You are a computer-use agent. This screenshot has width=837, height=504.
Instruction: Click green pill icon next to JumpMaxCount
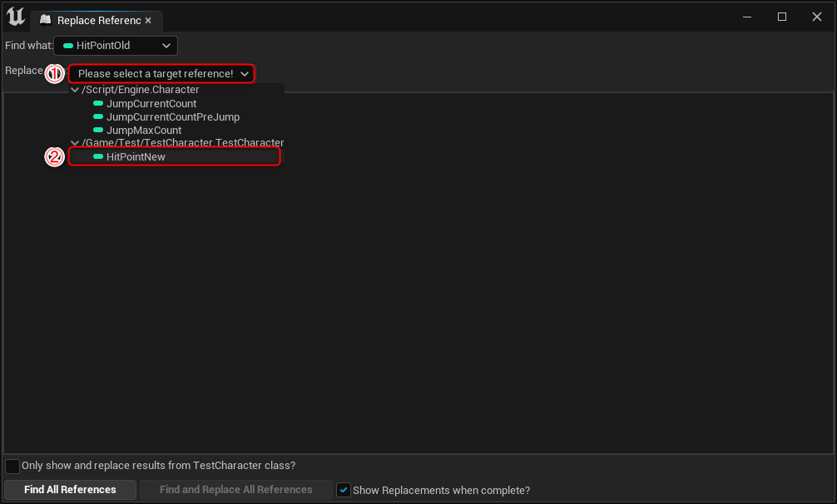tap(98, 130)
